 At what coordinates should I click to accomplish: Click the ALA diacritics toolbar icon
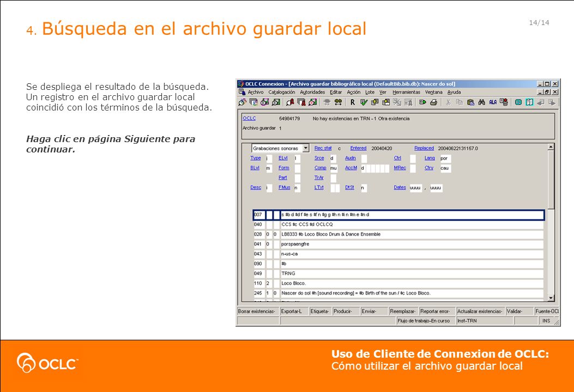[x=493, y=102]
